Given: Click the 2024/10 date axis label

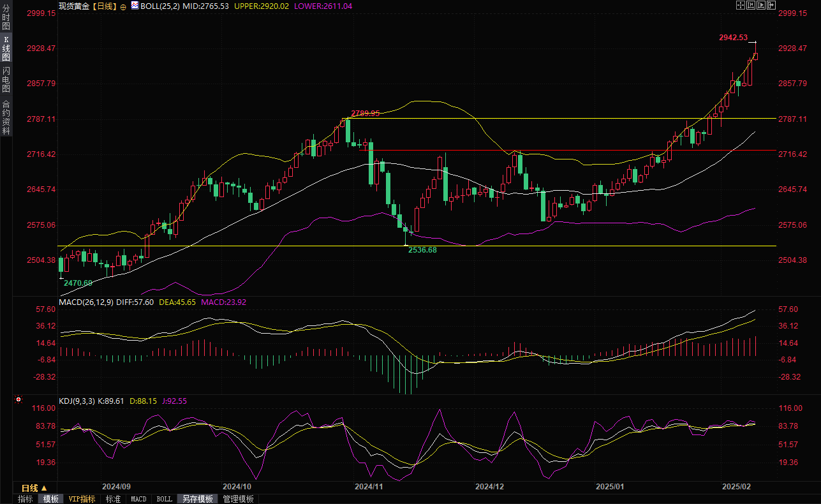Looking at the screenshot, I should (x=237, y=486).
